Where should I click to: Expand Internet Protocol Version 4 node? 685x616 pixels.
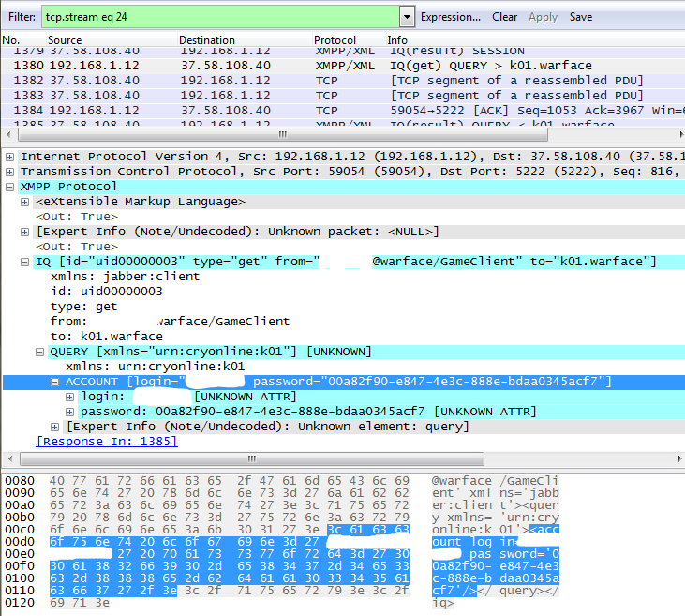click(x=10, y=157)
